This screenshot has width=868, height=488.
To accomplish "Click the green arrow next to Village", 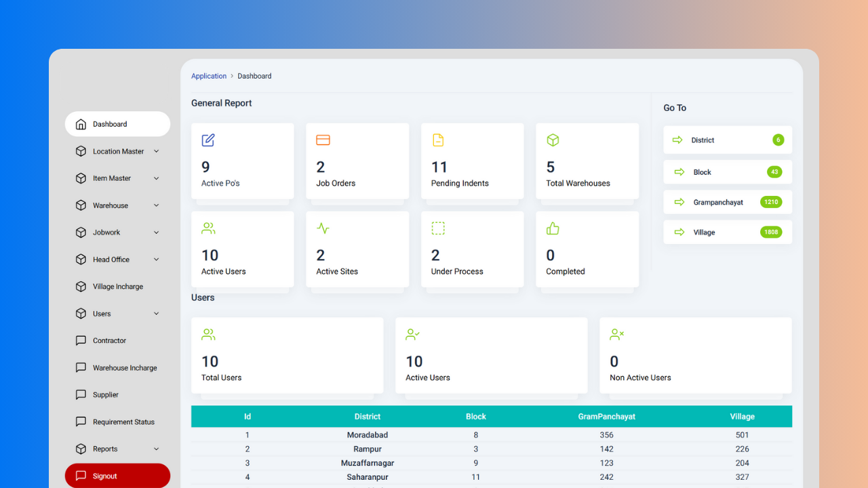I will pos(679,232).
